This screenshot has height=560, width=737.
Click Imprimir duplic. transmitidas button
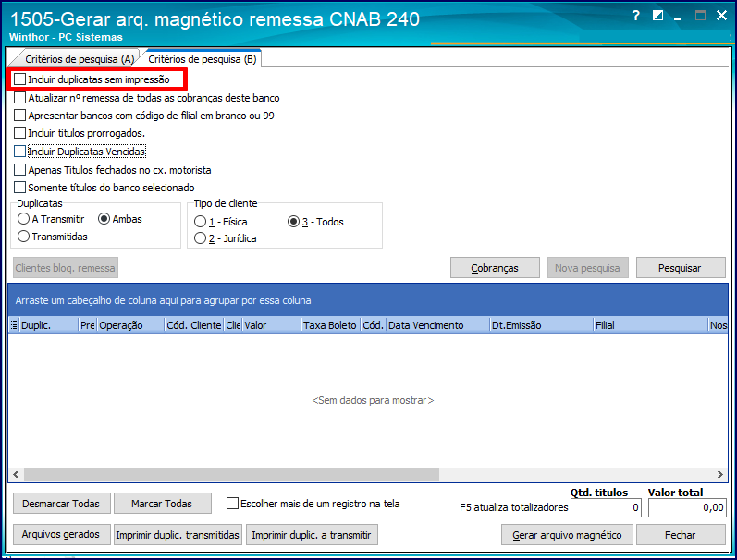(x=178, y=535)
